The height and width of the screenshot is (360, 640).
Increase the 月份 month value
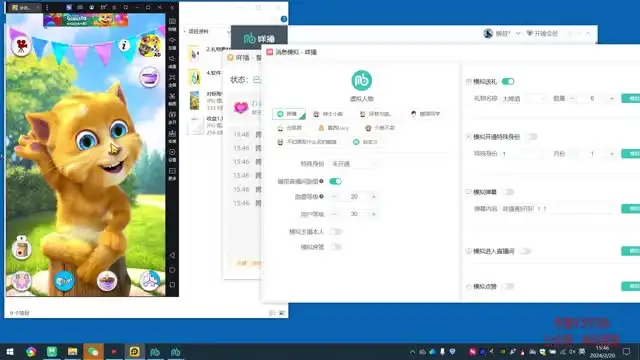611,154
